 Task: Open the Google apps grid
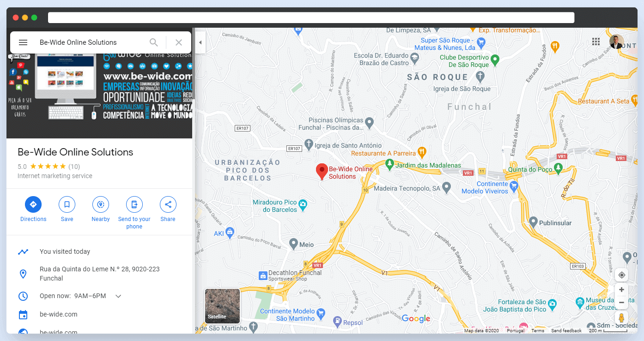596,42
